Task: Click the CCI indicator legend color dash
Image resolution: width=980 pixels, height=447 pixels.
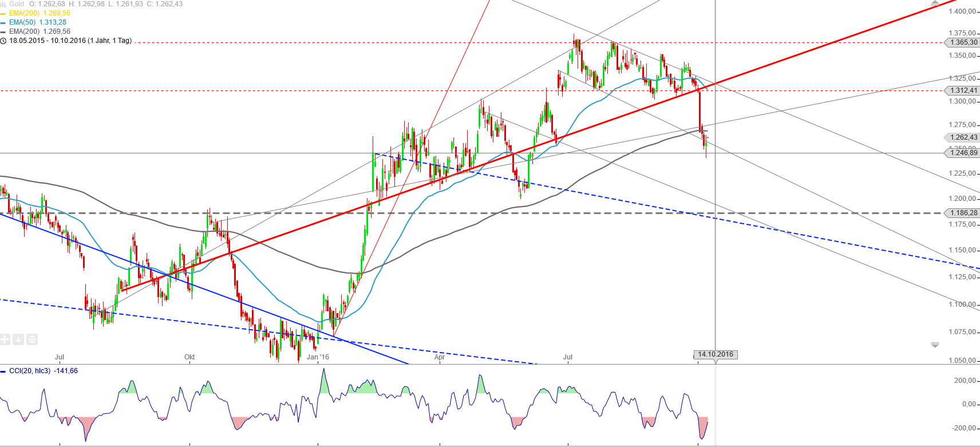Action: pyautogui.click(x=3, y=371)
